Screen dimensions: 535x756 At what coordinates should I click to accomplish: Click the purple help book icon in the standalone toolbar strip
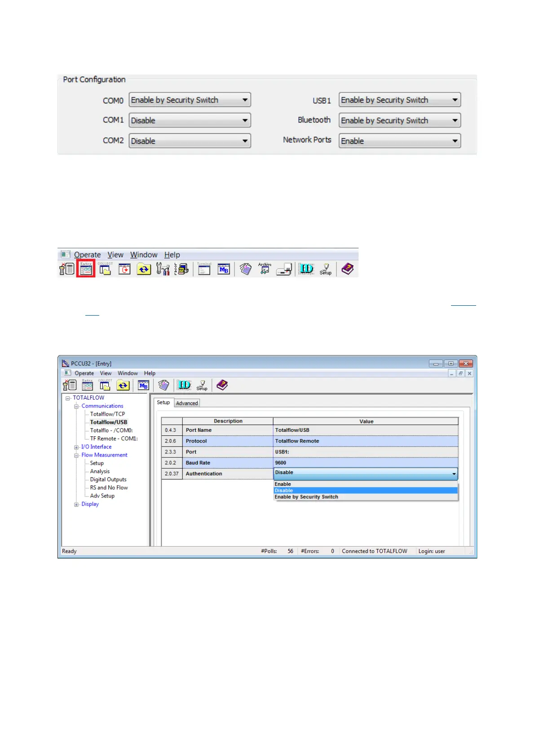[x=348, y=269]
